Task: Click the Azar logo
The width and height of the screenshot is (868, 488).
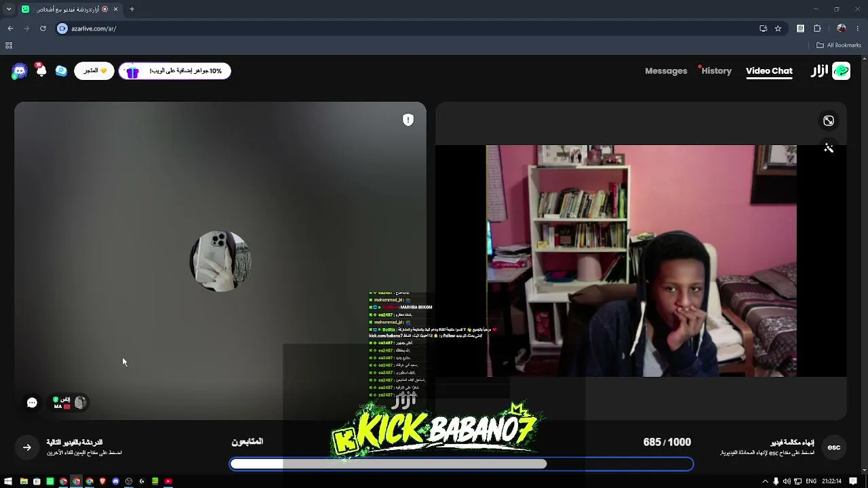Action: pos(831,70)
